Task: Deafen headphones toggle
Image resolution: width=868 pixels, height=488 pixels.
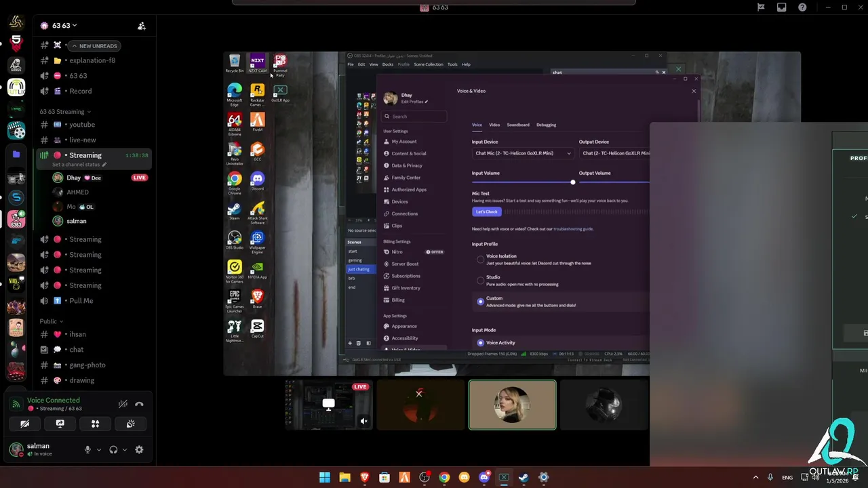Action: tap(113, 449)
